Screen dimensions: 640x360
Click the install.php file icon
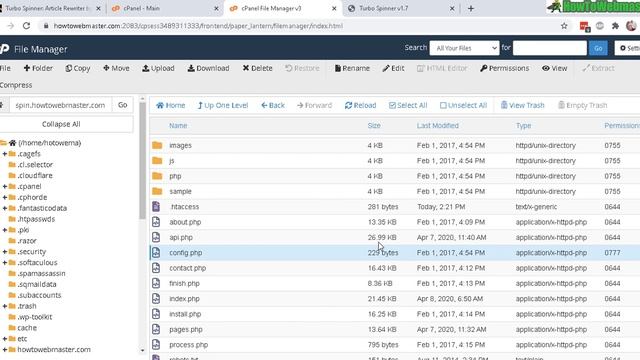pyautogui.click(x=156, y=314)
